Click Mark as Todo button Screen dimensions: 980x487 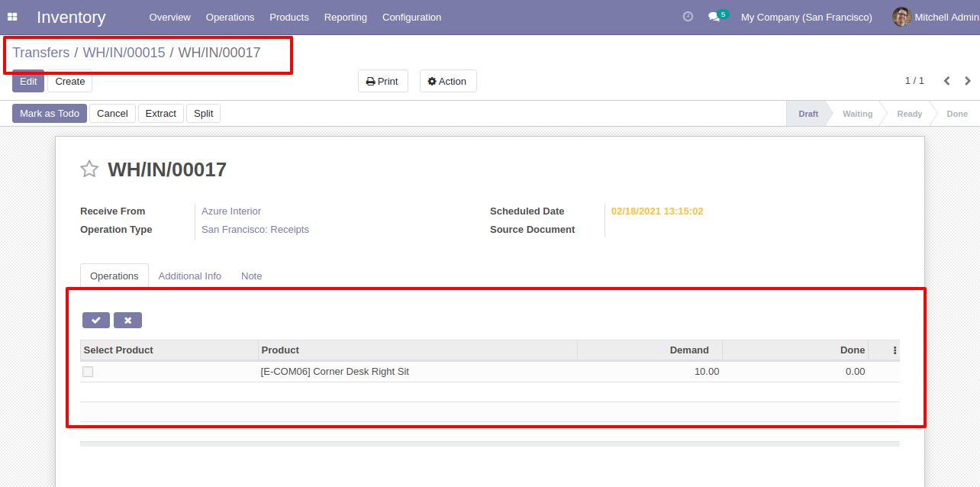(x=50, y=114)
